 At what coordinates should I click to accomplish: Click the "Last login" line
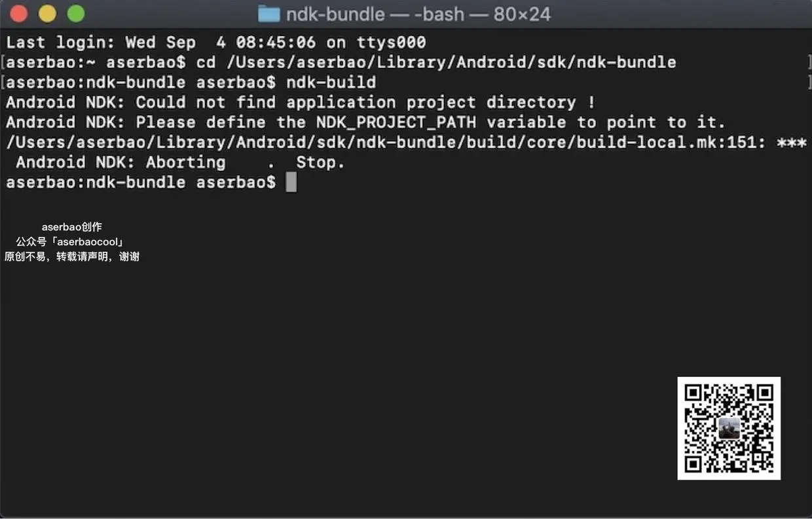tap(216, 43)
